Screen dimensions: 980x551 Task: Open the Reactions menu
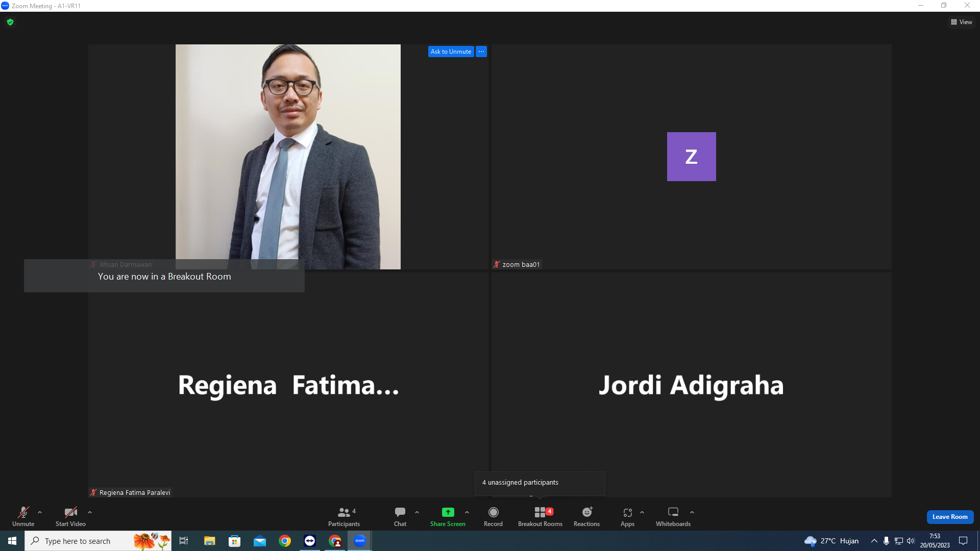(x=586, y=516)
